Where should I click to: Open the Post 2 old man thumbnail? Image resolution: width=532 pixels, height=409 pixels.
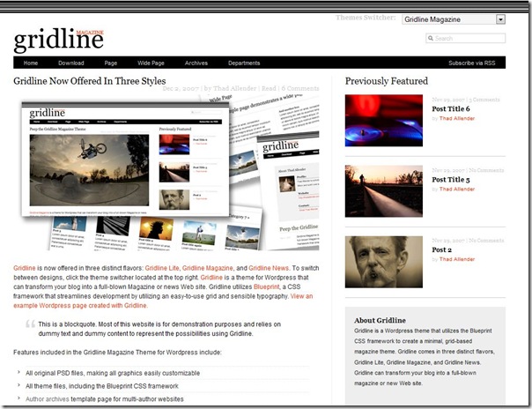[384, 262]
